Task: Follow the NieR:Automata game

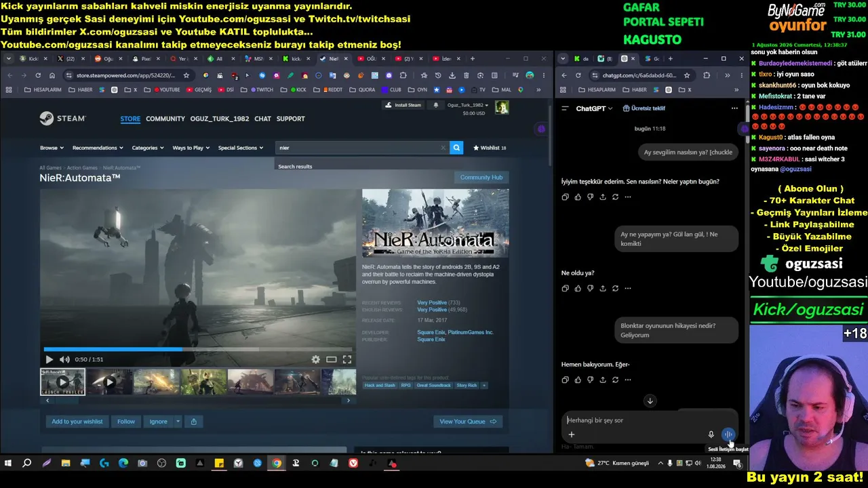Action: pyautogui.click(x=126, y=422)
